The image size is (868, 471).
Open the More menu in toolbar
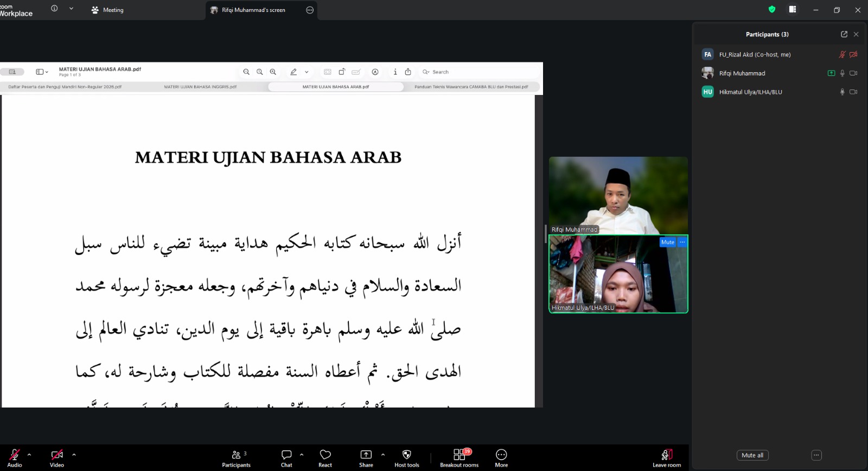pyautogui.click(x=501, y=458)
